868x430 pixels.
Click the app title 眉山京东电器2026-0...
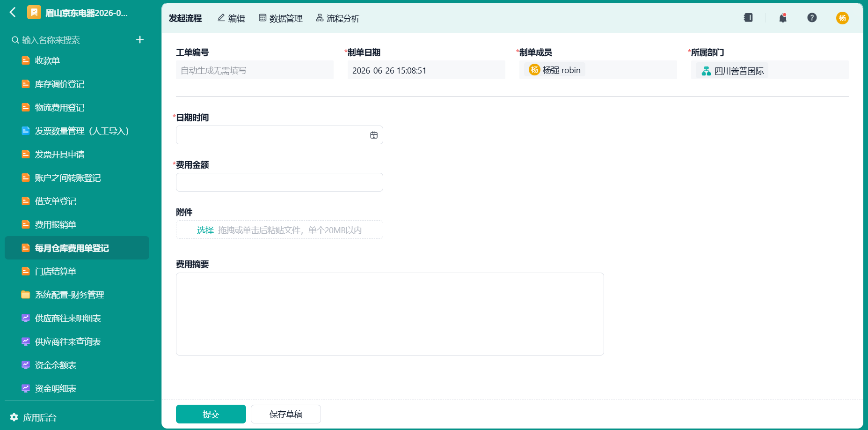pos(87,13)
